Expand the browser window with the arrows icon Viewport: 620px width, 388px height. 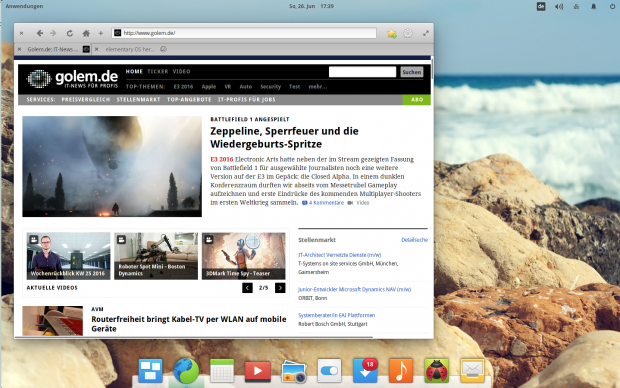(x=426, y=33)
